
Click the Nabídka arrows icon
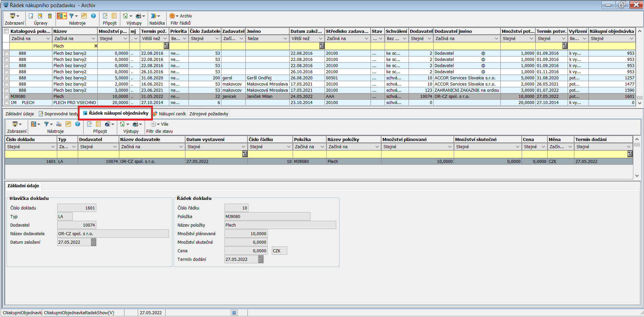(154, 16)
